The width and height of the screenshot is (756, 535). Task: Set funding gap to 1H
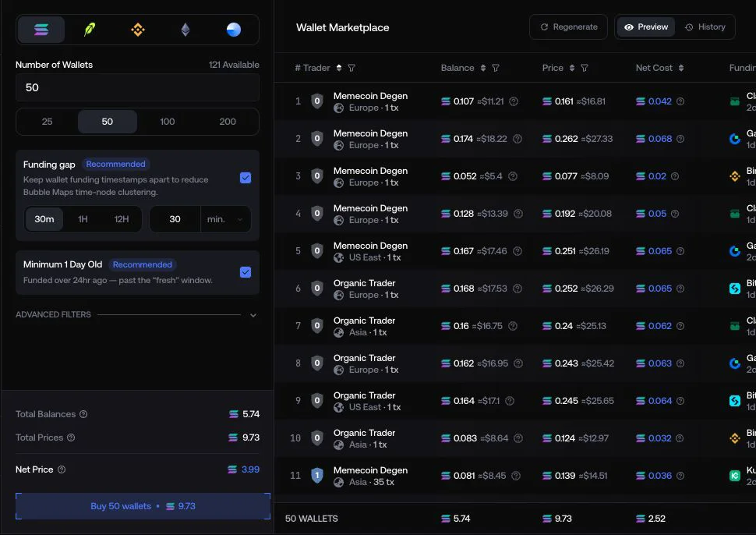point(83,219)
